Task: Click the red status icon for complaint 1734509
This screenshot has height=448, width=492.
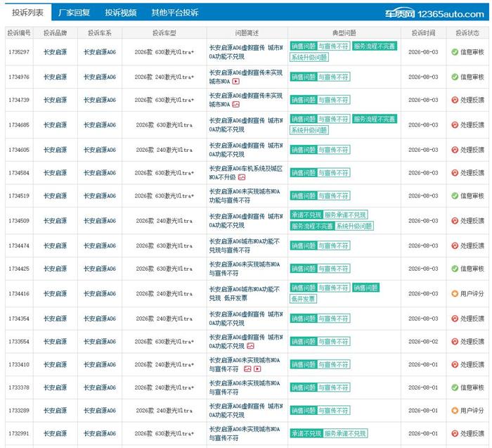Action: (455, 221)
